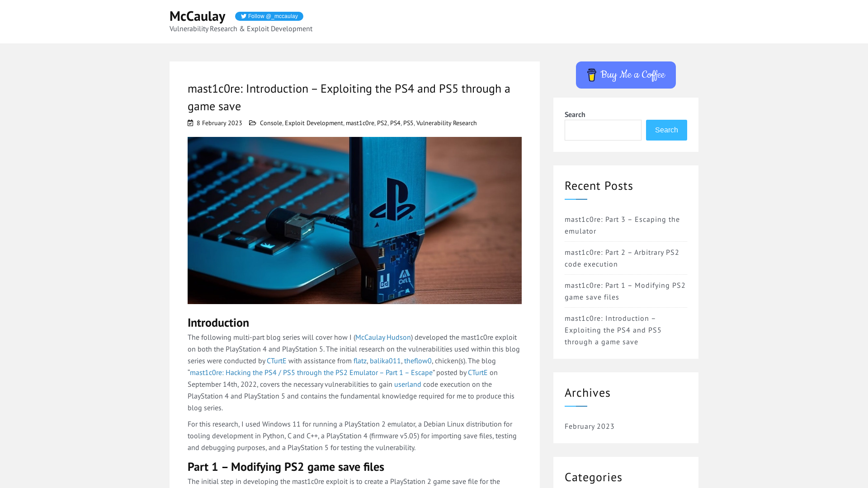
Task: Click the mast1c0re tag label
Action: 359,123
